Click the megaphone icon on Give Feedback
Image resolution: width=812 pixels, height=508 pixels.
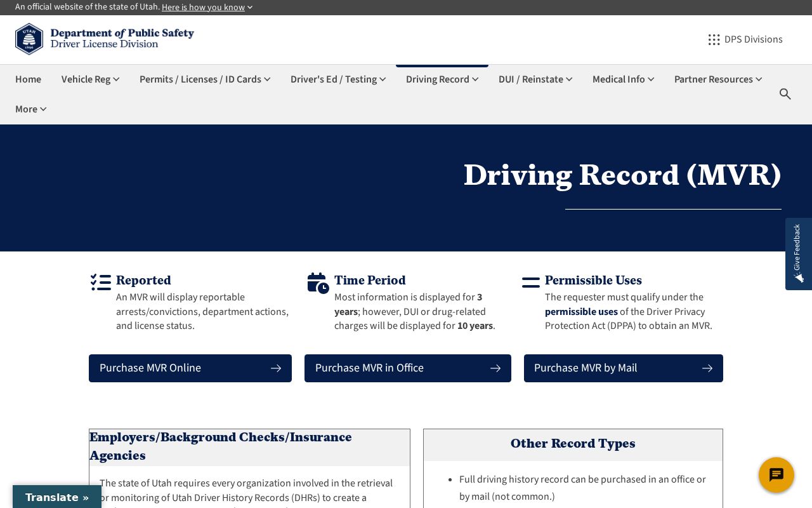click(799, 277)
